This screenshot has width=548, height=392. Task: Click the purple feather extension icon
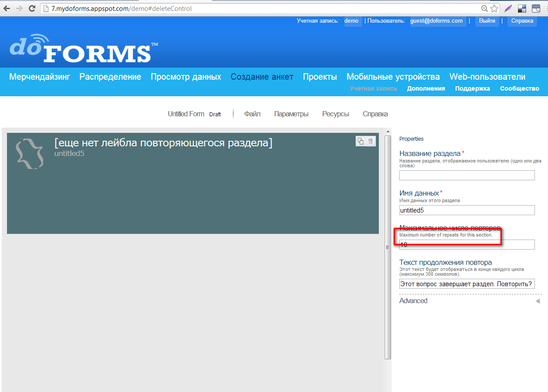click(x=508, y=8)
